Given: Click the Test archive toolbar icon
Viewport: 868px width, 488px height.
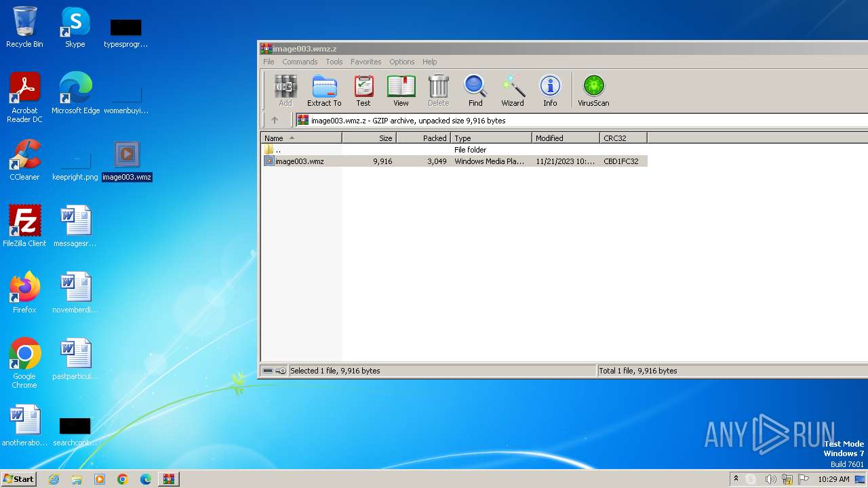Looking at the screenshot, I should pos(363,91).
